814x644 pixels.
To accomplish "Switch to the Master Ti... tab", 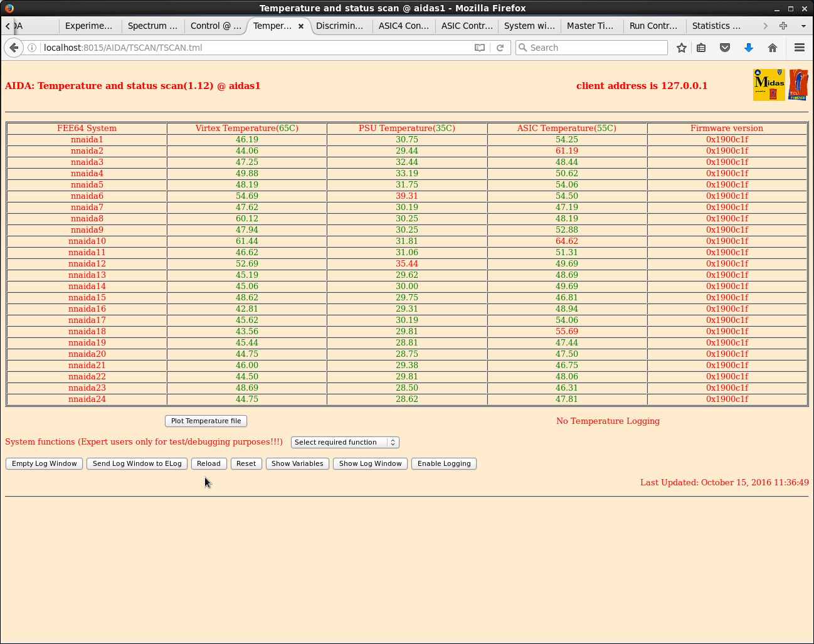I will (x=591, y=26).
